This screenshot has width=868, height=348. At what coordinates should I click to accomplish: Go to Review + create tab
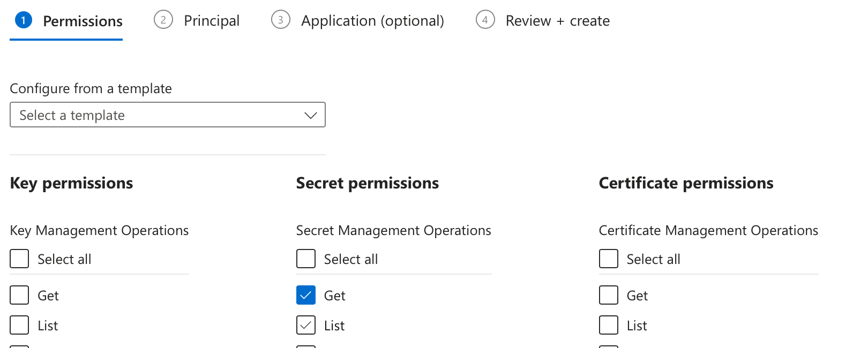(557, 21)
